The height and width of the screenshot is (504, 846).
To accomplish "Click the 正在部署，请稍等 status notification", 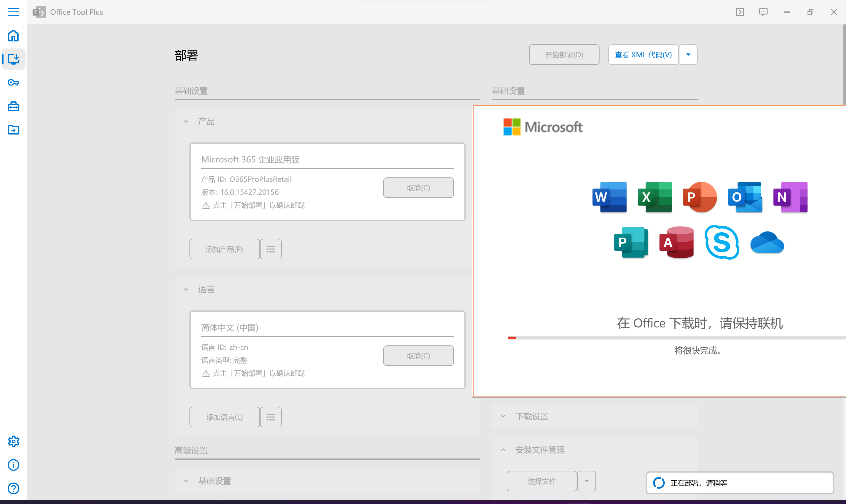I will click(739, 483).
